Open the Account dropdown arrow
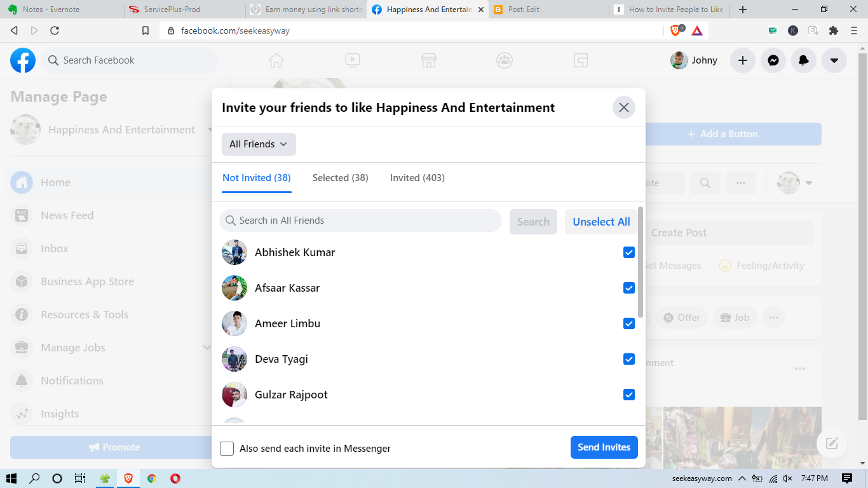 834,60
